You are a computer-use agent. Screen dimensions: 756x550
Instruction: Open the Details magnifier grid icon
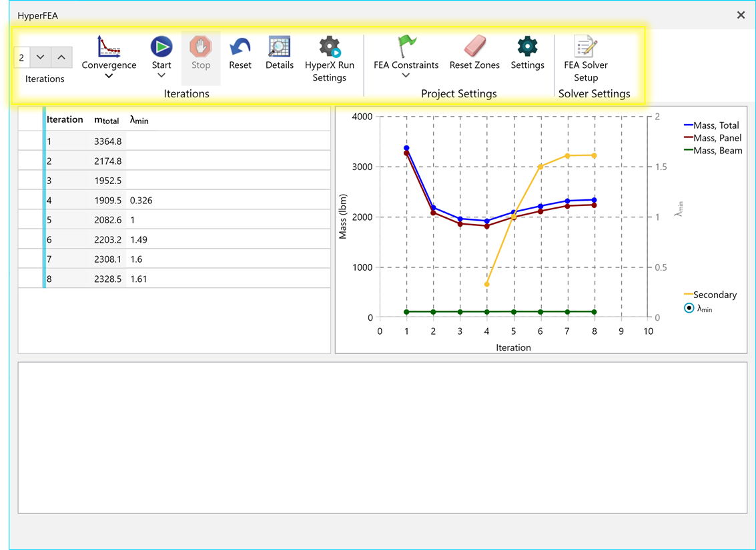point(279,47)
